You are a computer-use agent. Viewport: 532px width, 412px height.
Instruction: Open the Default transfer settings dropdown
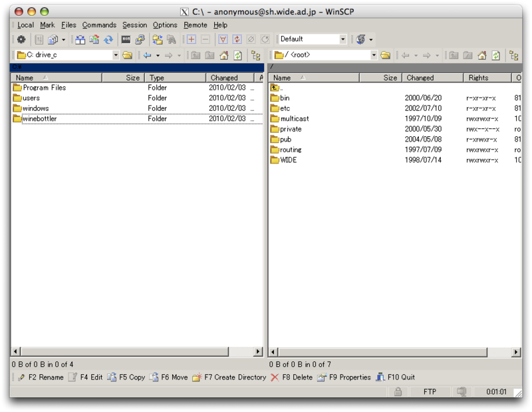click(x=342, y=39)
